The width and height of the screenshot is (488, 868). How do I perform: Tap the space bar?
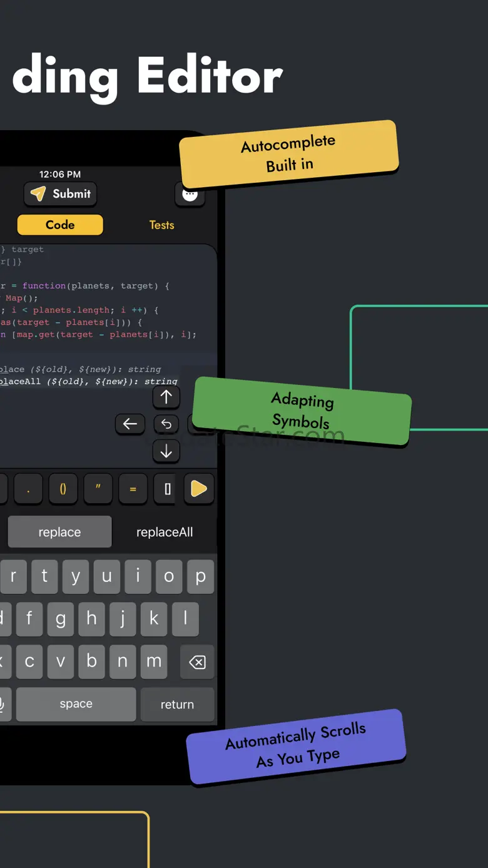[x=76, y=704]
